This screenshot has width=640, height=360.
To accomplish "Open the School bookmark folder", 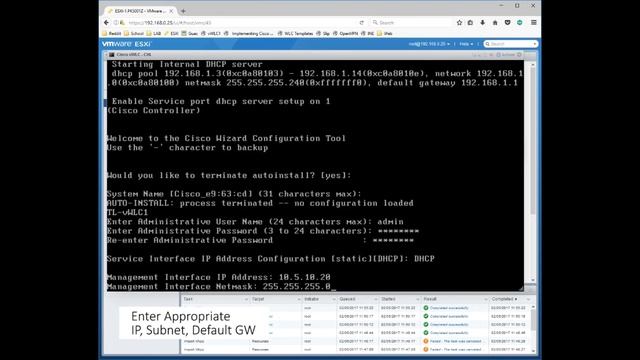I will tap(134, 33).
